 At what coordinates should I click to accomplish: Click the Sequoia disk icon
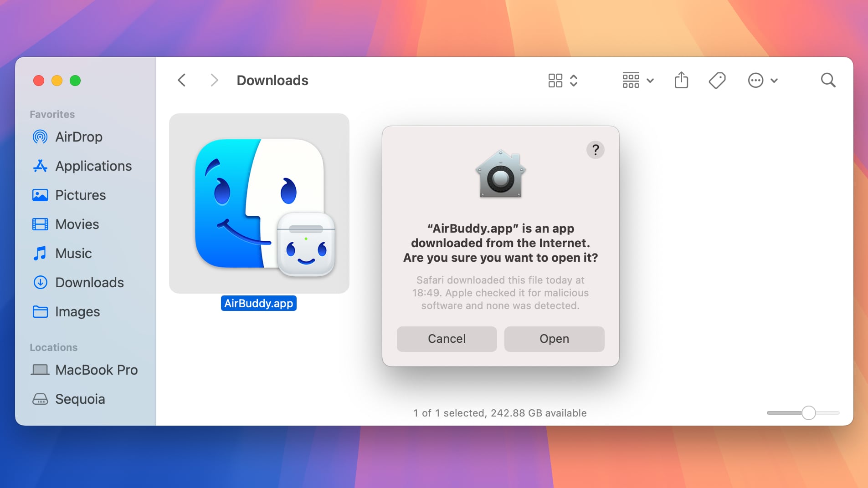coord(40,399)
